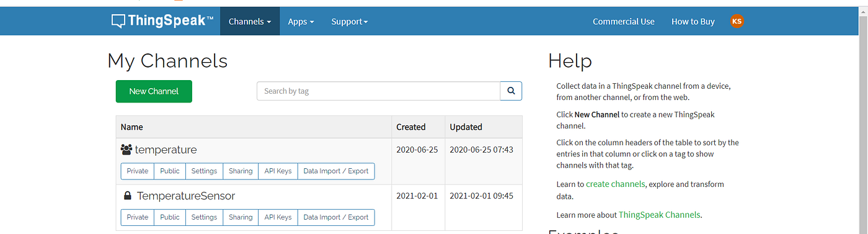Viewport: 868px width, 234px height.
Task: Open Private view for temperature channel
Action: [138, 171]
